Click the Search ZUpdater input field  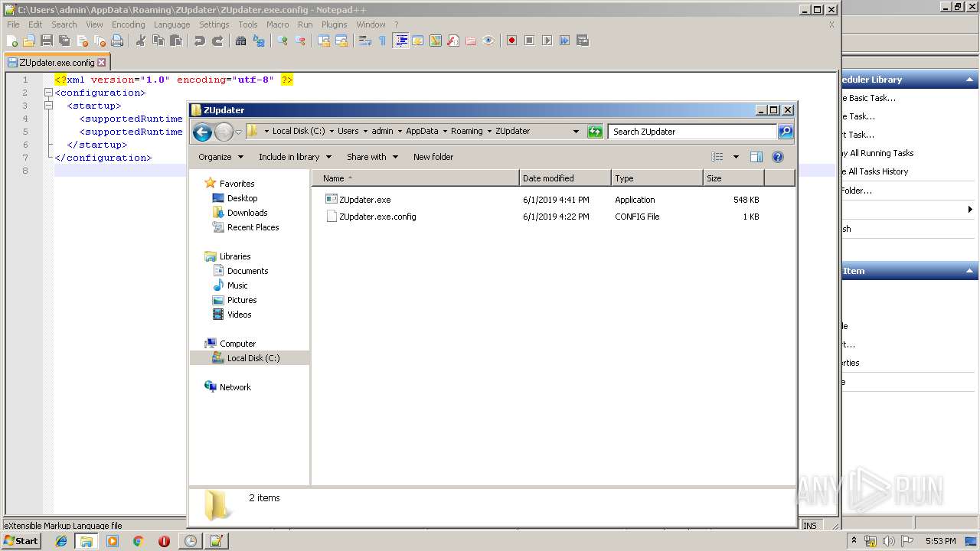point(693,132)
